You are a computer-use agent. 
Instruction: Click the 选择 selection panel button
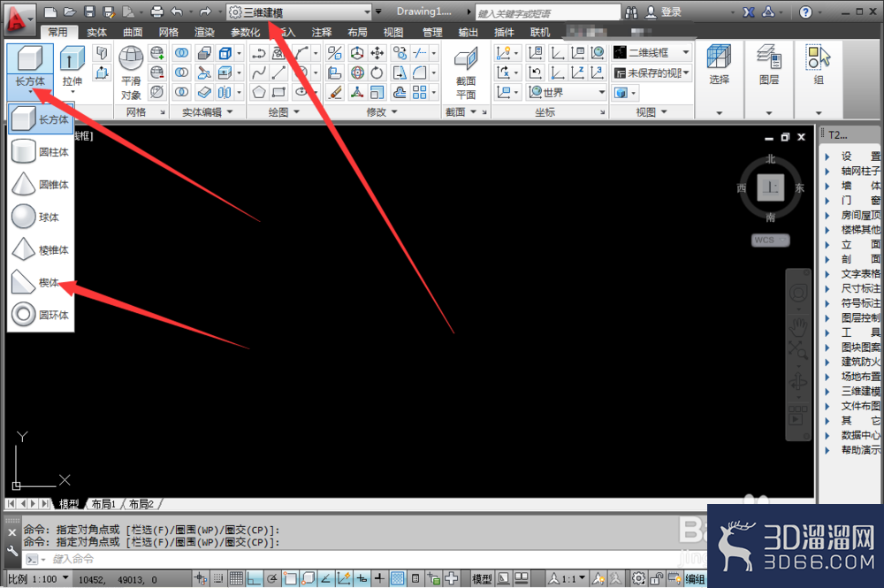point(719,65)
